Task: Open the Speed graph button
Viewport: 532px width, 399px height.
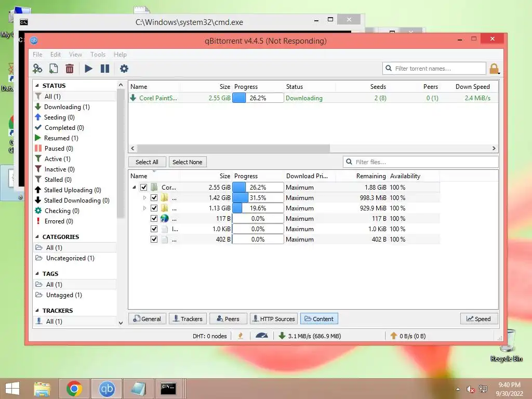Action: [478, 319]
